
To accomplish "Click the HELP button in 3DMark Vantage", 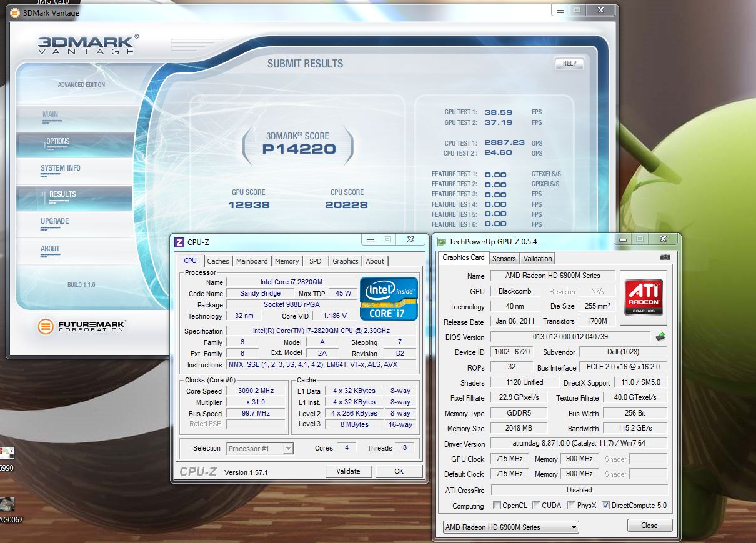I will (569, 63).
